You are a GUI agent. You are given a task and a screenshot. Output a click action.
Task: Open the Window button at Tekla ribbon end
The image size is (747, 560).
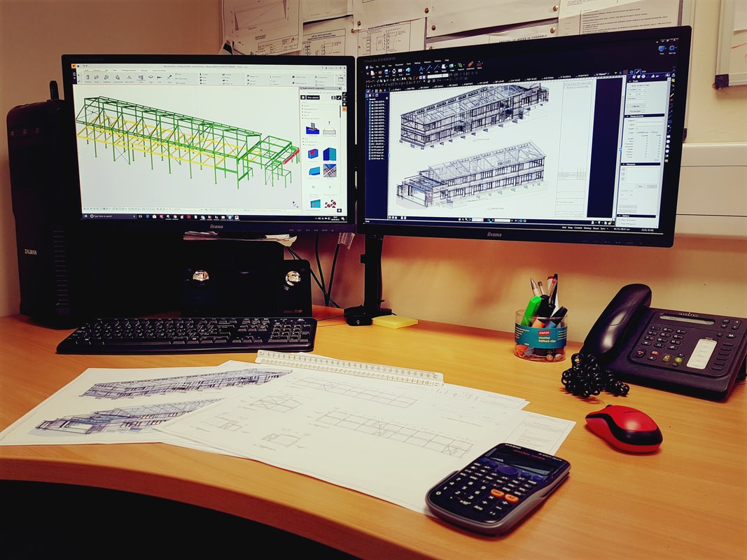[x=340, y=80]
